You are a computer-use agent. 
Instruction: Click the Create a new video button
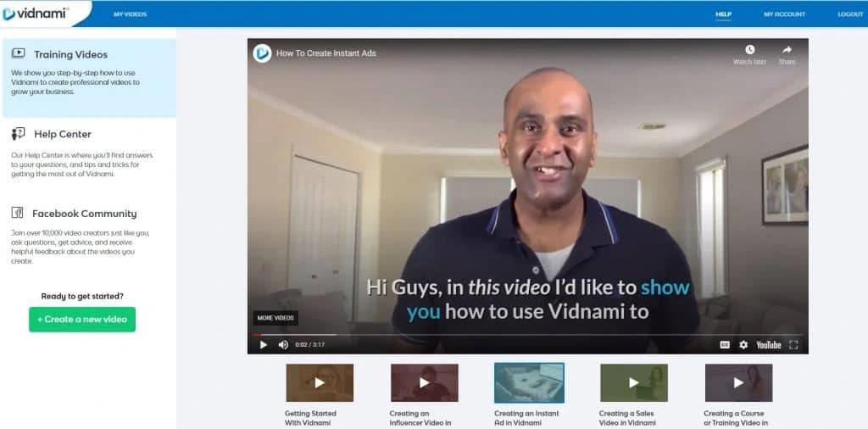click(82, 320)
